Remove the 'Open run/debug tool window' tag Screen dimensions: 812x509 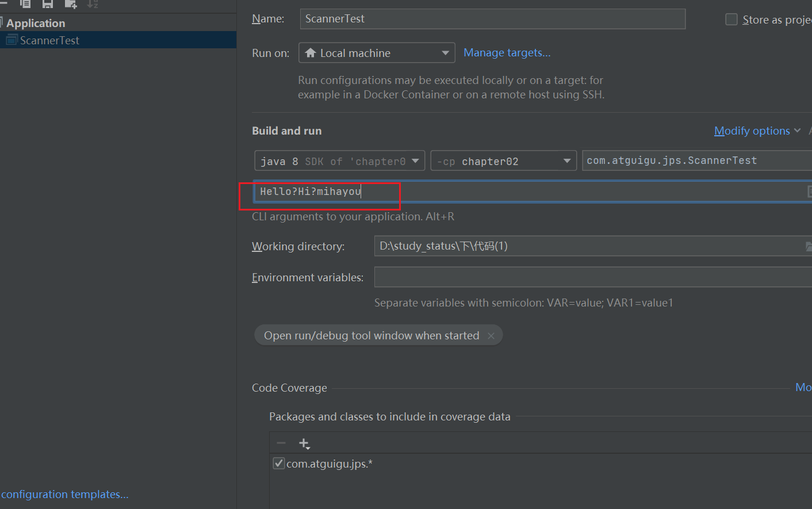(491, 336)
